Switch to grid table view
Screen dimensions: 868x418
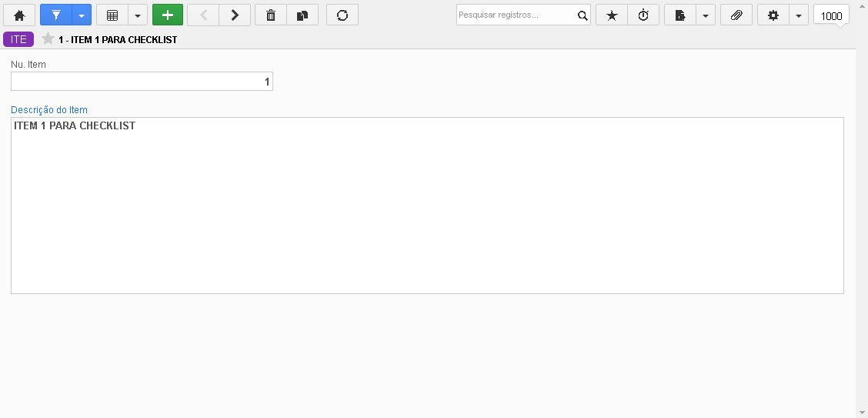click(112, 15)
